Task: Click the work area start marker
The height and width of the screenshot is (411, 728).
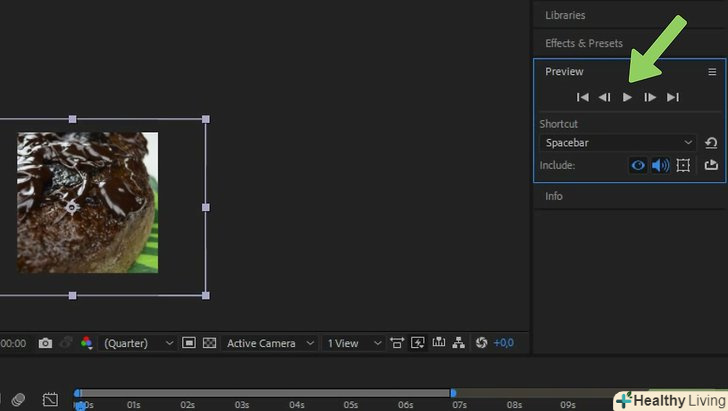Action: point(77,393)
